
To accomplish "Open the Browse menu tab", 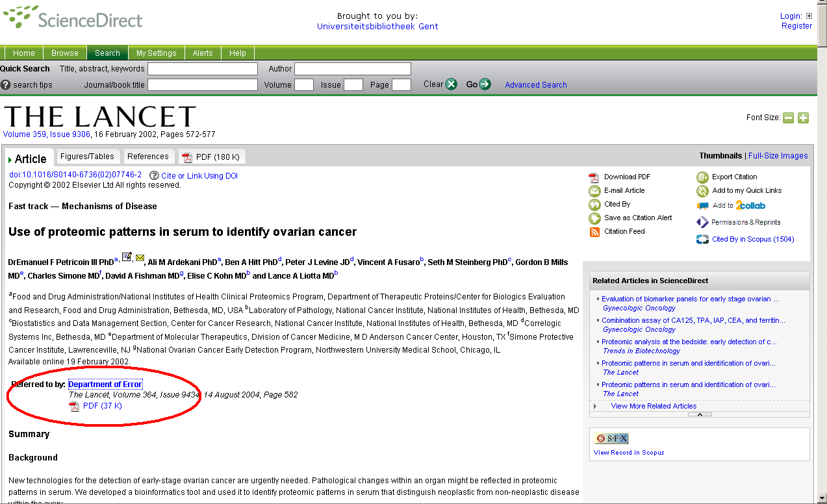I will (65, 53).
